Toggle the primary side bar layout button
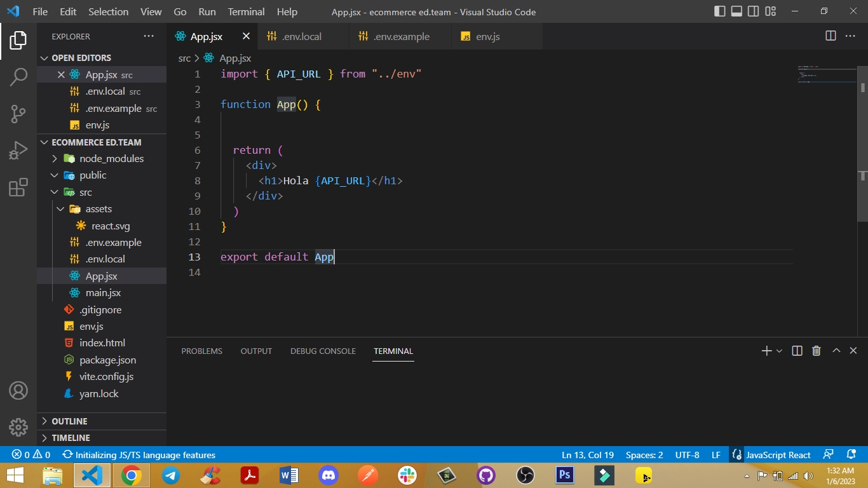 click(x=720, y=11)
